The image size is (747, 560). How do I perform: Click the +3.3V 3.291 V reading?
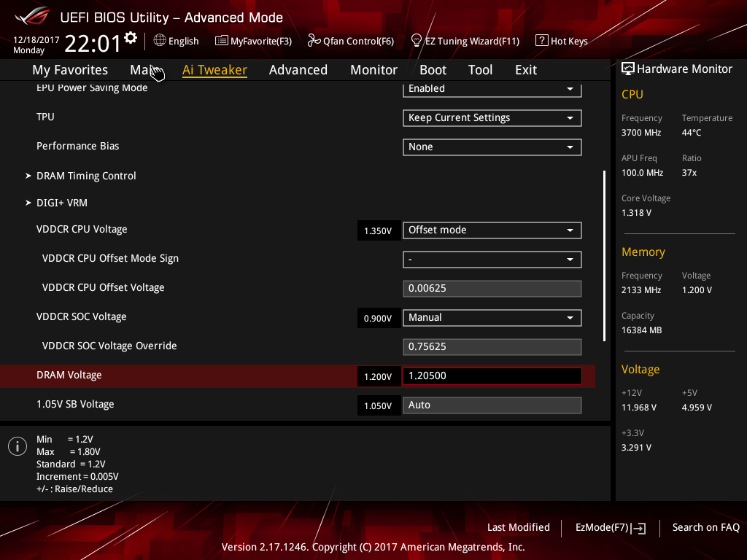click(x=636, y=448)
